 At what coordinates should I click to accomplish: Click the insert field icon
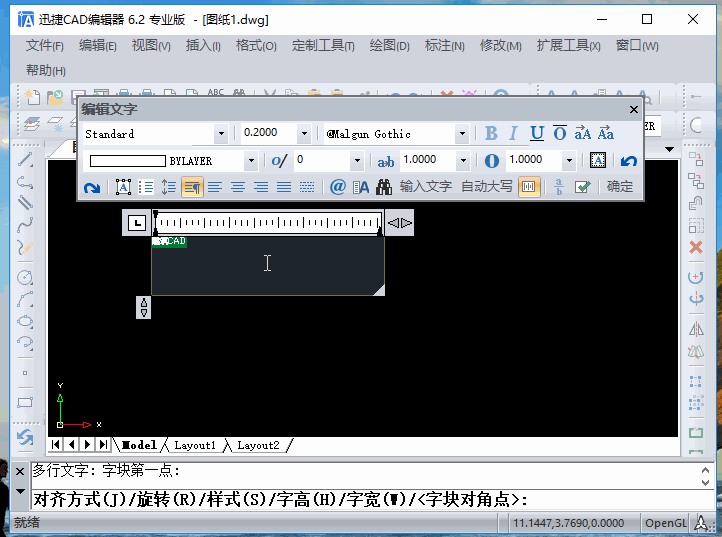361,187
